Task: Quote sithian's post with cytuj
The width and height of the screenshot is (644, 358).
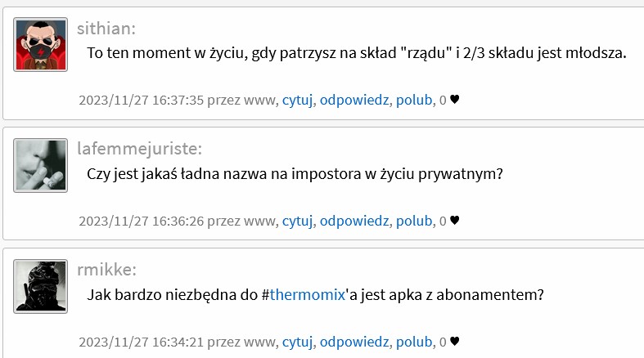Action: click(x=297, y=100)
